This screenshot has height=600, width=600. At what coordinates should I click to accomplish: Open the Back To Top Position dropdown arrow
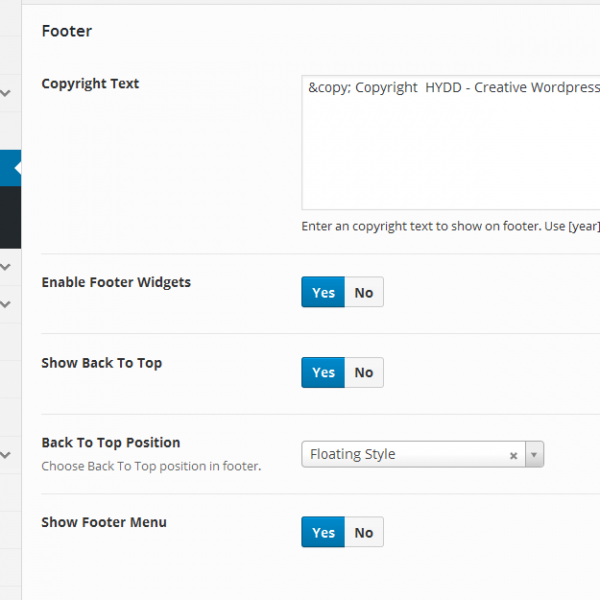(x=534, y=455)
